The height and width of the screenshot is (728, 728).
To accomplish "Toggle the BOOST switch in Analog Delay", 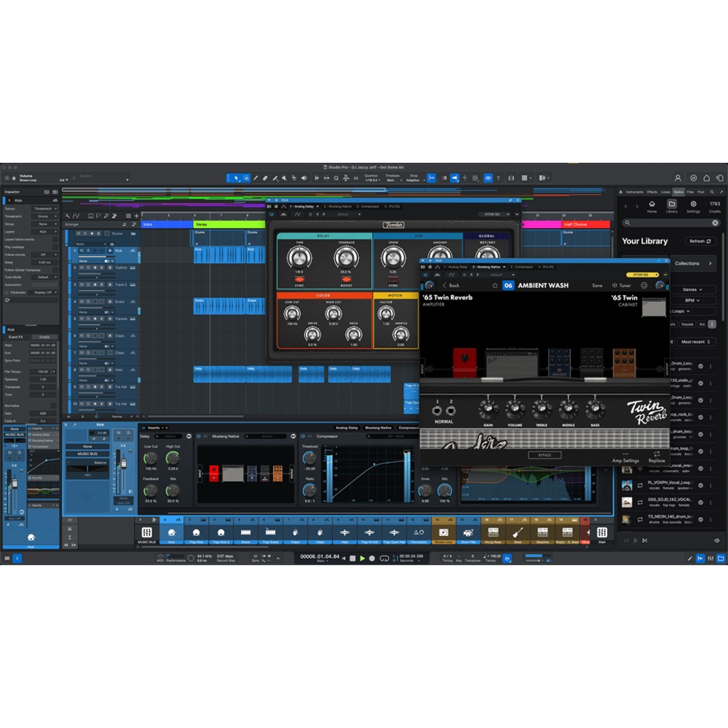I will click(x=346, y=279).
